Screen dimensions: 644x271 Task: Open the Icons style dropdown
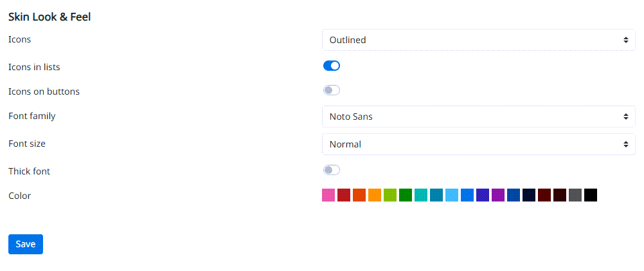click(x=478, y=40)
